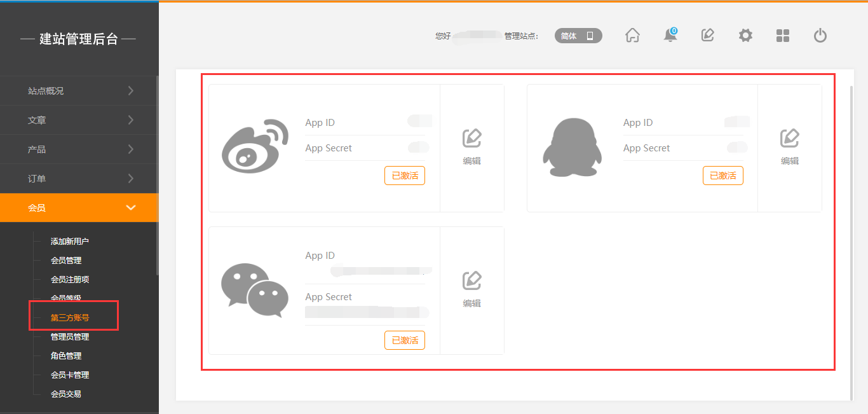Open settings gear icon in header
868x414 pixels.
745,36
